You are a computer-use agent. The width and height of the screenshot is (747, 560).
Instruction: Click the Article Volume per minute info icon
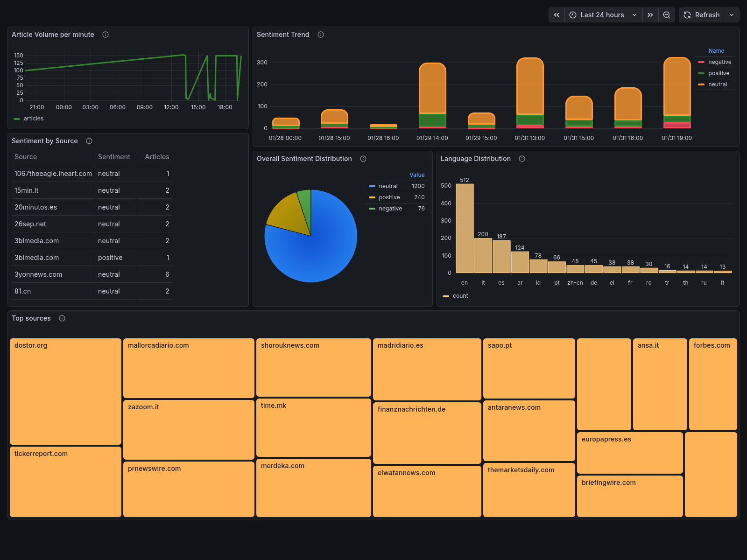[106, 34]
